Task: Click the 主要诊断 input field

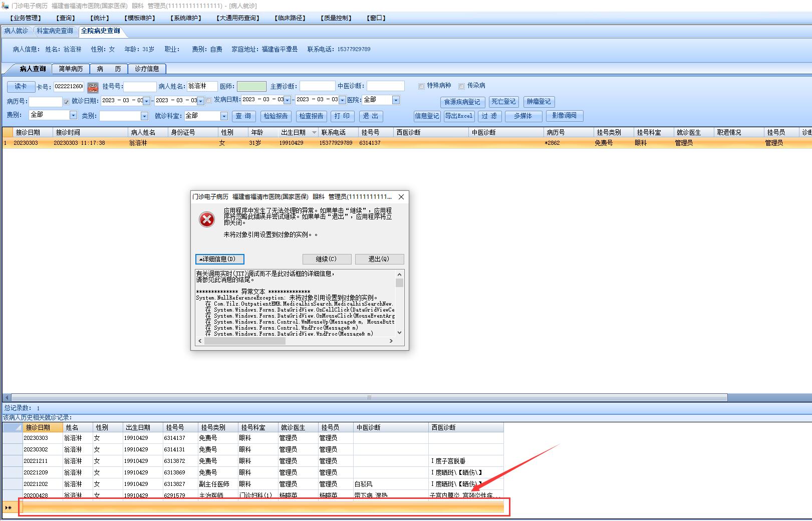Action: (317, 86)
